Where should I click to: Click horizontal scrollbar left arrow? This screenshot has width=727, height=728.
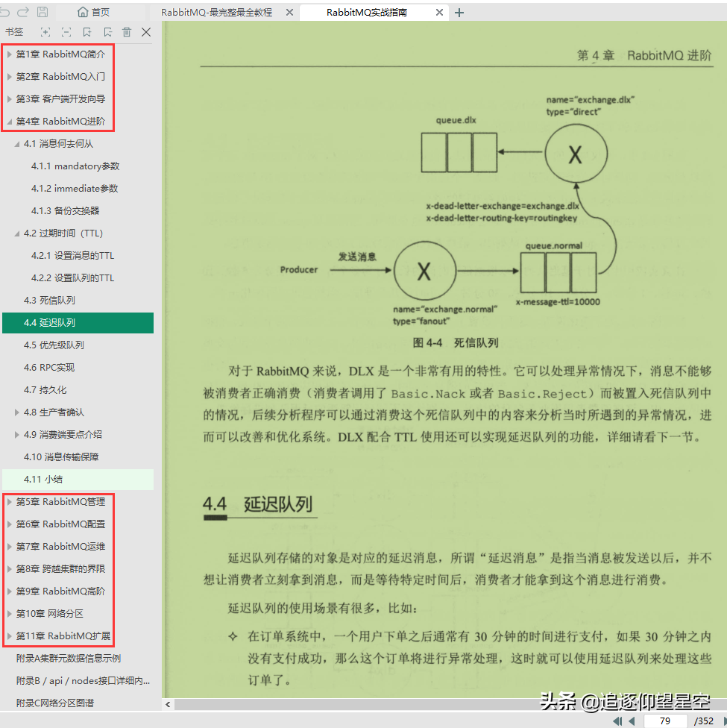point(168,704)
